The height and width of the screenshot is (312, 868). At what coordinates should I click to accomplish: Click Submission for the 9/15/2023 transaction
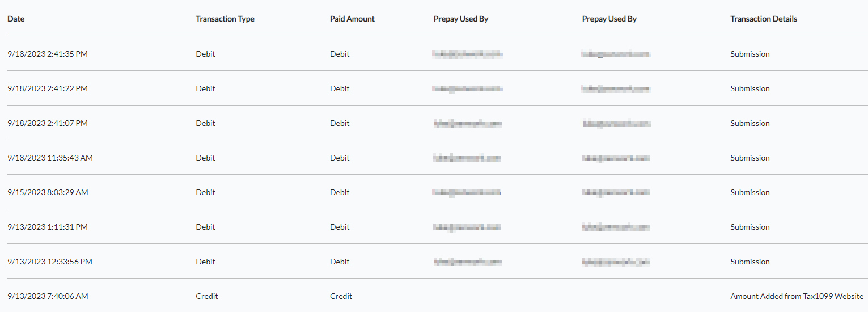pos(750,192)
